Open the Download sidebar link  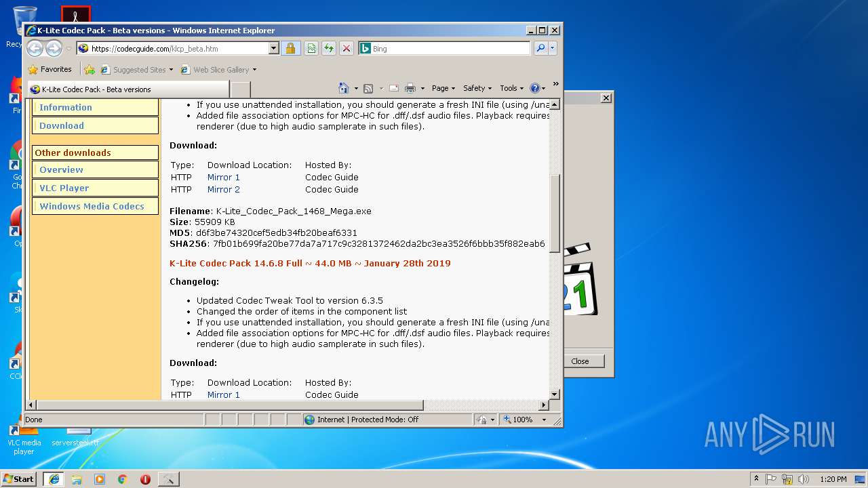62,125
